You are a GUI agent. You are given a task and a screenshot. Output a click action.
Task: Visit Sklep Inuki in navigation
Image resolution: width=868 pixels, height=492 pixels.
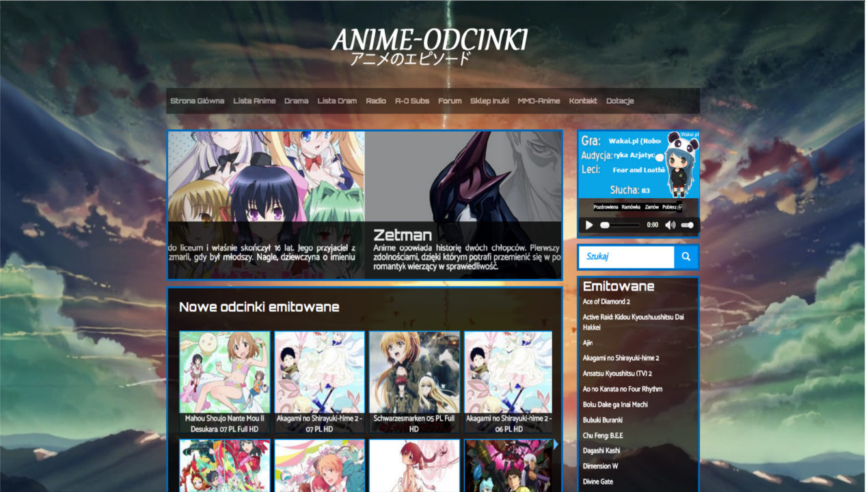click(x=489, y=101)
